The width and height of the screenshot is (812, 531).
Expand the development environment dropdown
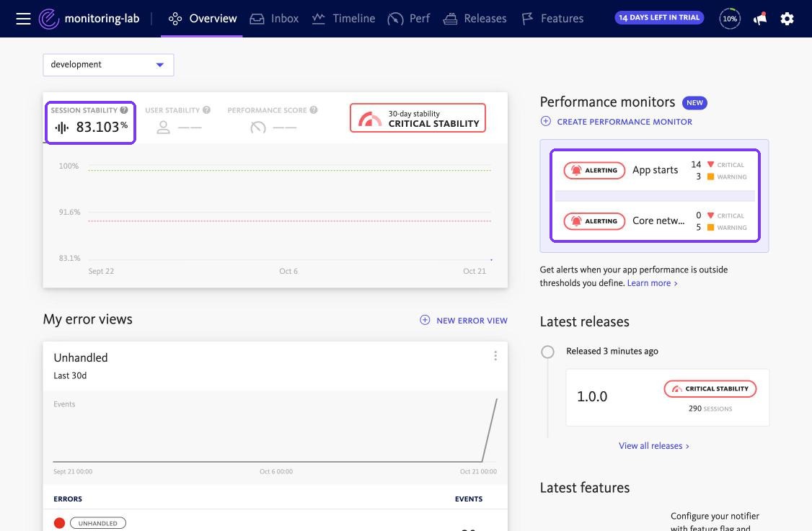tap(108, 65)
